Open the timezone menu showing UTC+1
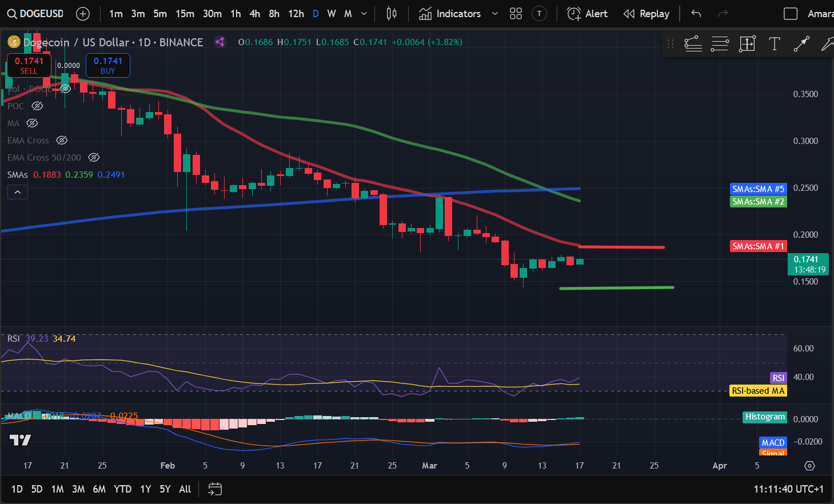 pyautogui.click(x=788, y=489)
